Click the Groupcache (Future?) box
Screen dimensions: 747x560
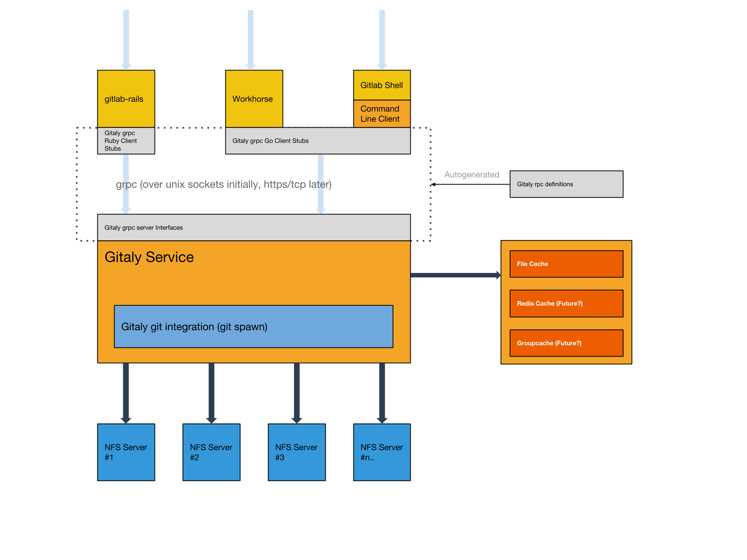pos(566,343)
